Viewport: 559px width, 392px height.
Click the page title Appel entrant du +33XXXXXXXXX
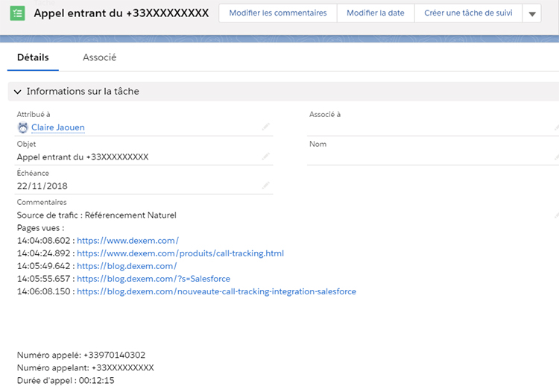point(121,13)
